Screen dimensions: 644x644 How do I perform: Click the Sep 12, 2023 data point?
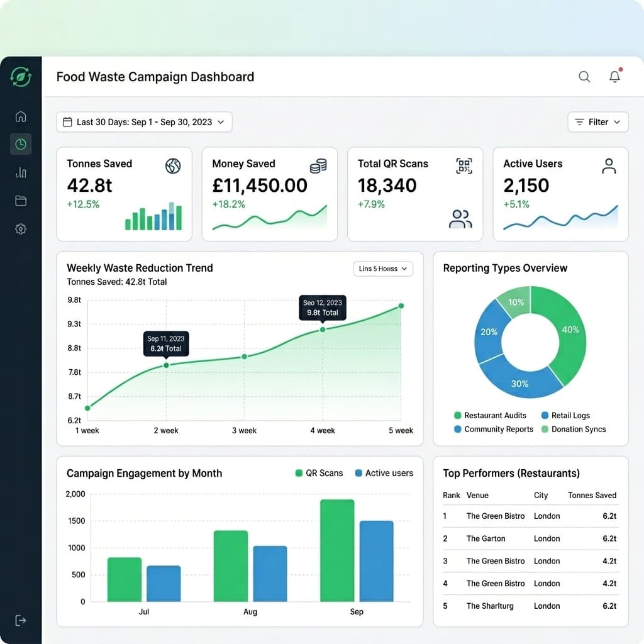point(323,330)
